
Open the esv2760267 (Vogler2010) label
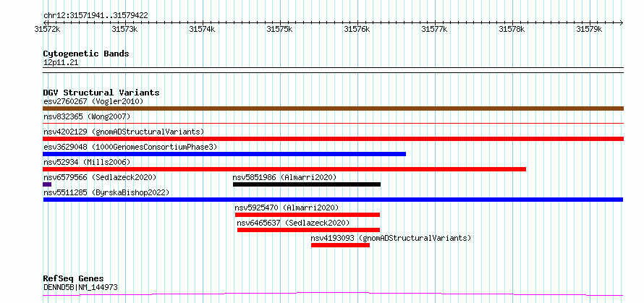(93, 101)
